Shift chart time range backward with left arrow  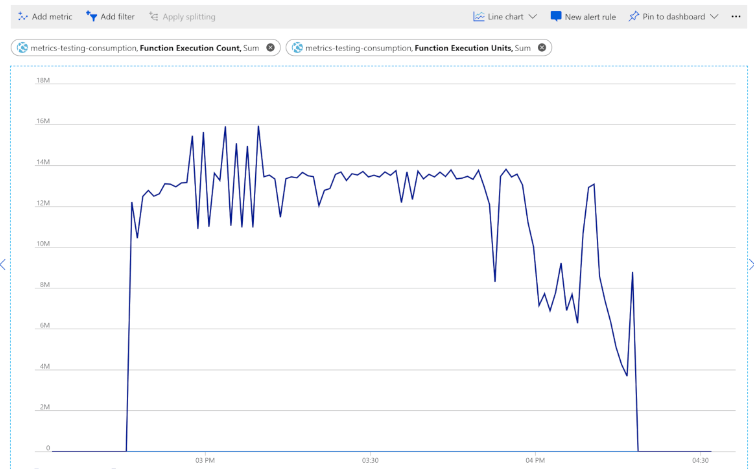[3, 265]
